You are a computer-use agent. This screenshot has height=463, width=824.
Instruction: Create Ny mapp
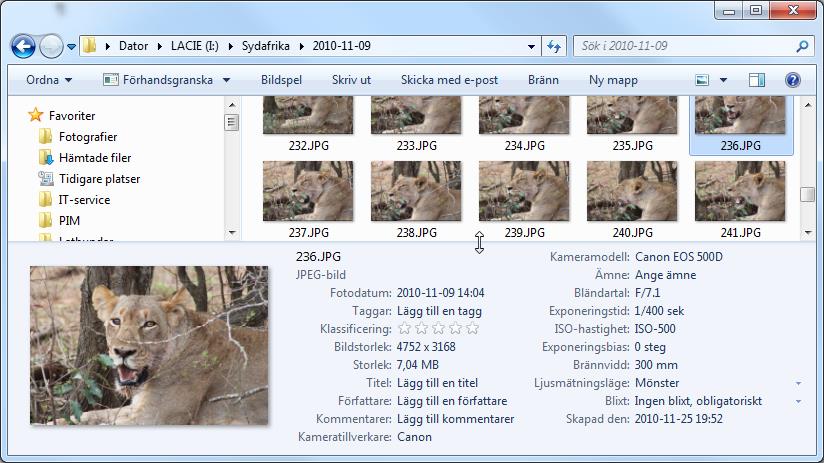click(x=613, y=80)
